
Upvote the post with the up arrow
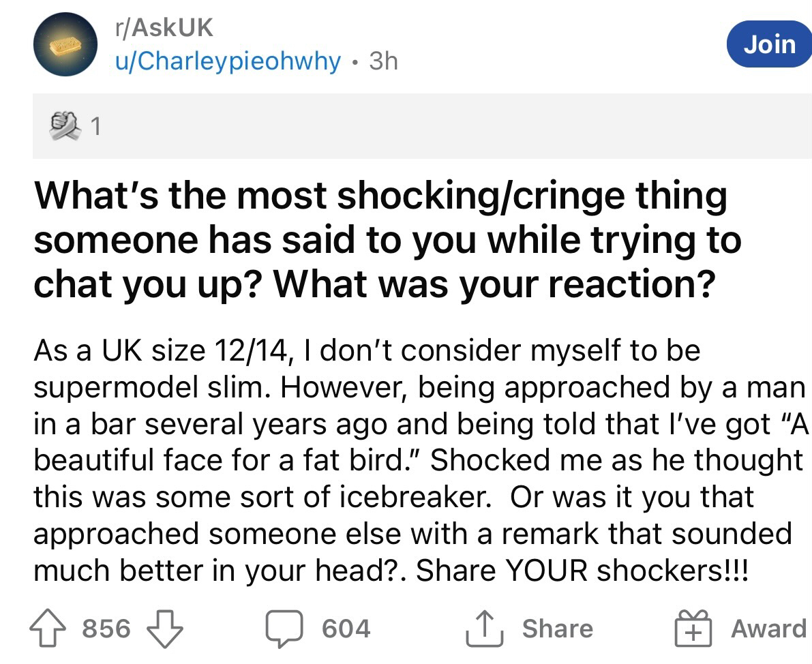coord(53,629)
